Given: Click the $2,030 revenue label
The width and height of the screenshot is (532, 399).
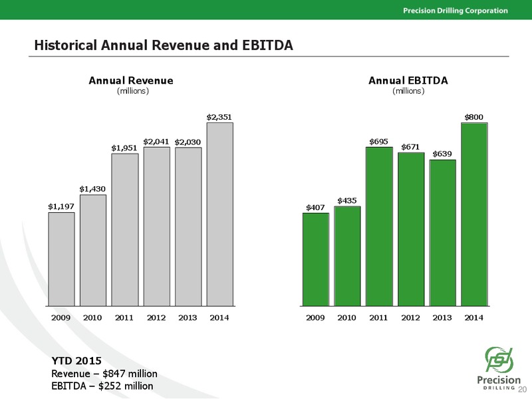Looking at the screenshot, I should click(188, 142).
